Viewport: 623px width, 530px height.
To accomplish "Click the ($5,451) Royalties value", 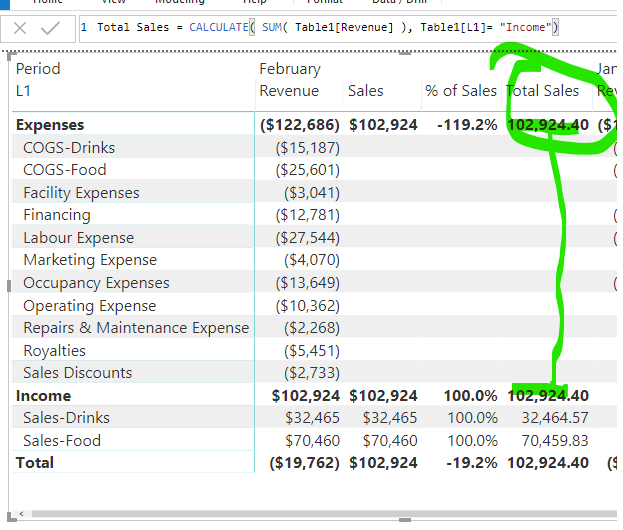I will [x=312, y=351].
